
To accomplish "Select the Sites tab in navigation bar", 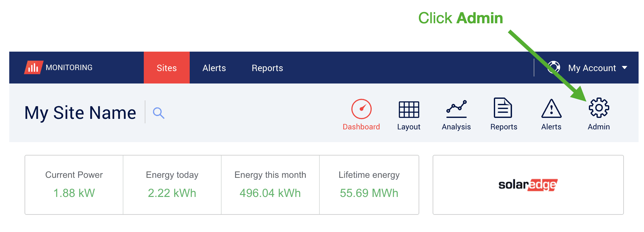I will pyautogui.click(x=166, y=68).
